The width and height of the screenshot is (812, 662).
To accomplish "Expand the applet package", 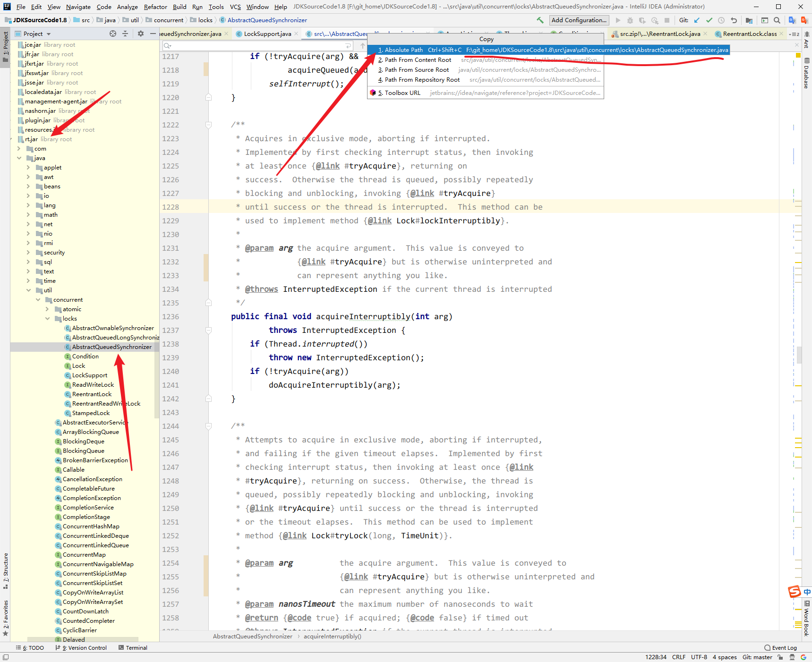I will click(28, 168).
